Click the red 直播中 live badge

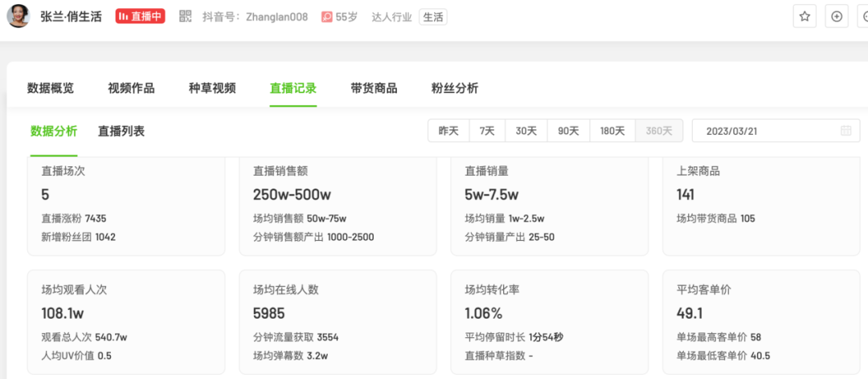point(140,16)
